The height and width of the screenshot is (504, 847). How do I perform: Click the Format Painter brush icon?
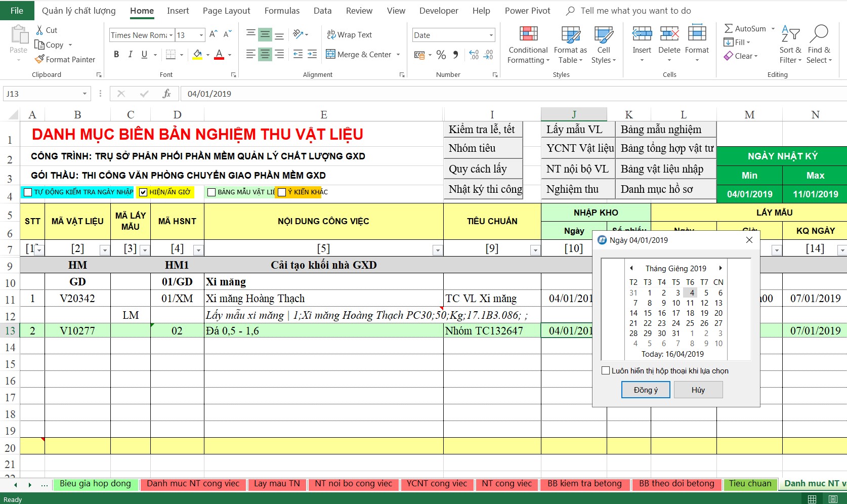pyautogui.click(x=39, y=59)
